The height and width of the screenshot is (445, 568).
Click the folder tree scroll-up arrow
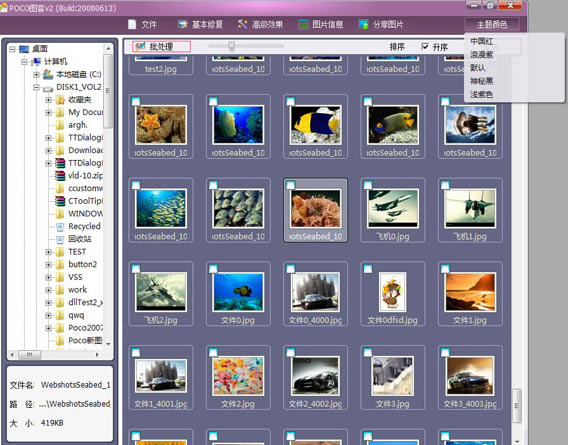pyautogui.click(x=108, y=48)
